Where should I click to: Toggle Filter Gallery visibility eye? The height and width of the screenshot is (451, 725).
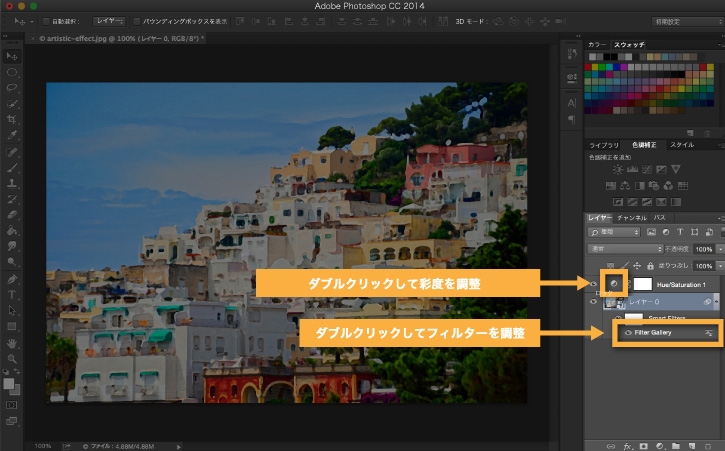(x=628, y=333)
